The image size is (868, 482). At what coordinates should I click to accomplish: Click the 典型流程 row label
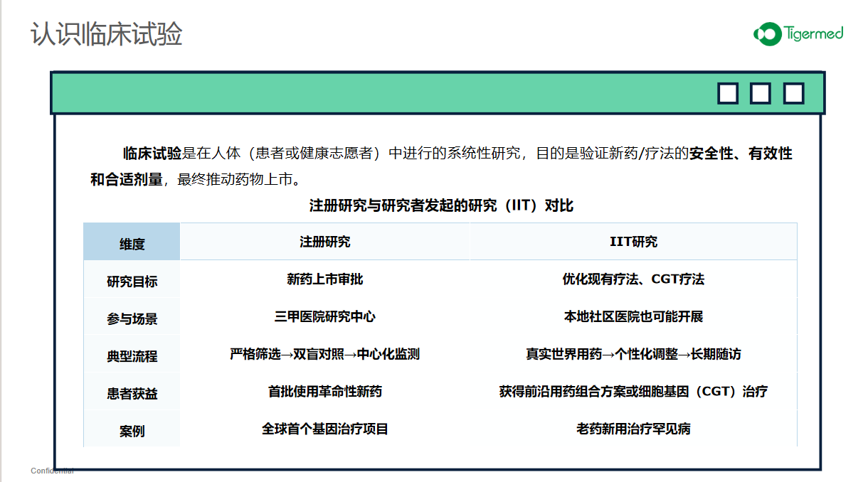132,356
